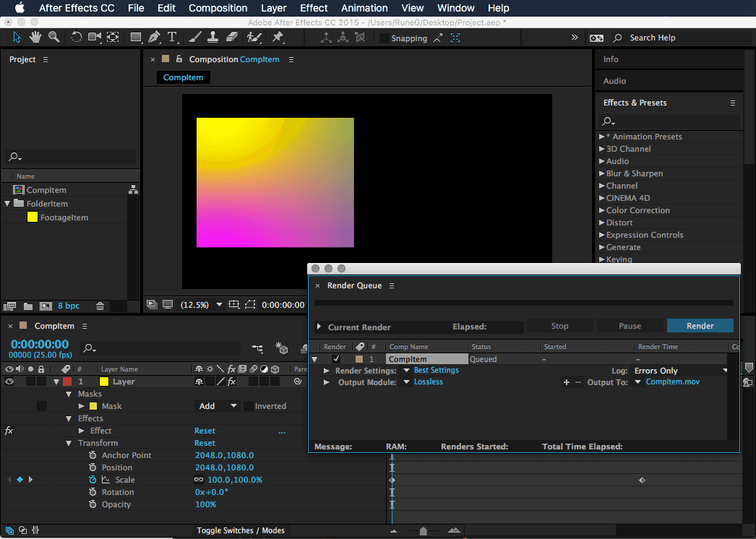Collapse the Transform group
Viewport: 756px width, 539px height.
tap(69, 443)
